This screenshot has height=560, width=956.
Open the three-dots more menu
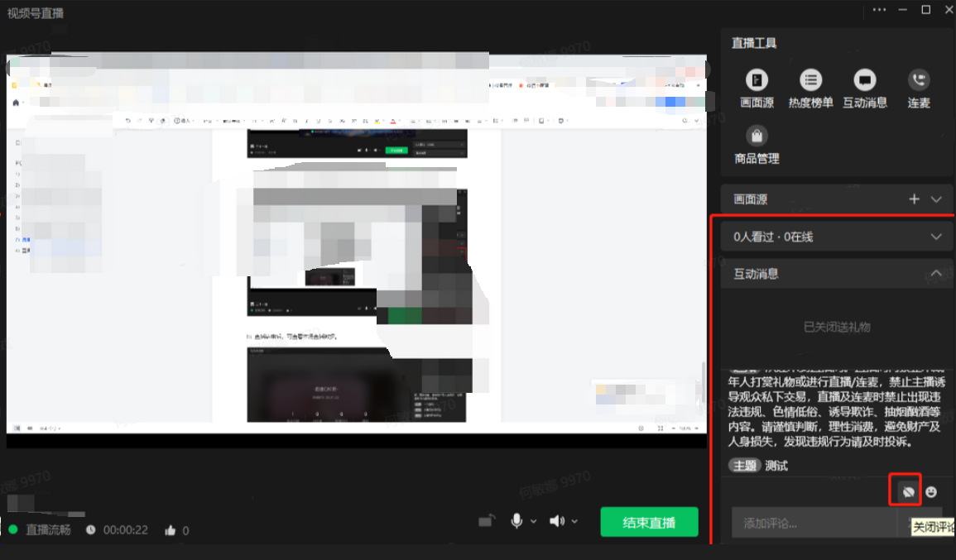coord(879,10)
